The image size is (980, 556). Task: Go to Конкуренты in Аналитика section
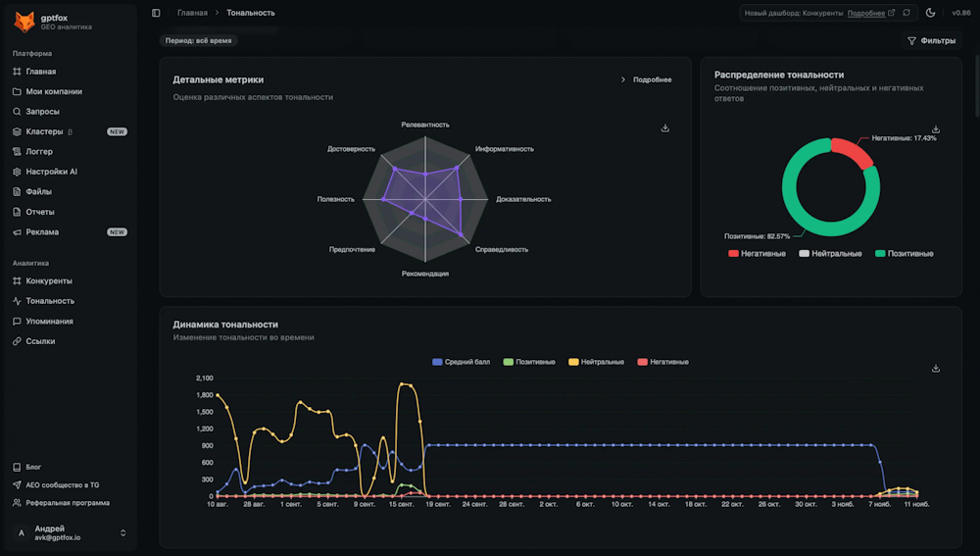(x=48, y=281)
